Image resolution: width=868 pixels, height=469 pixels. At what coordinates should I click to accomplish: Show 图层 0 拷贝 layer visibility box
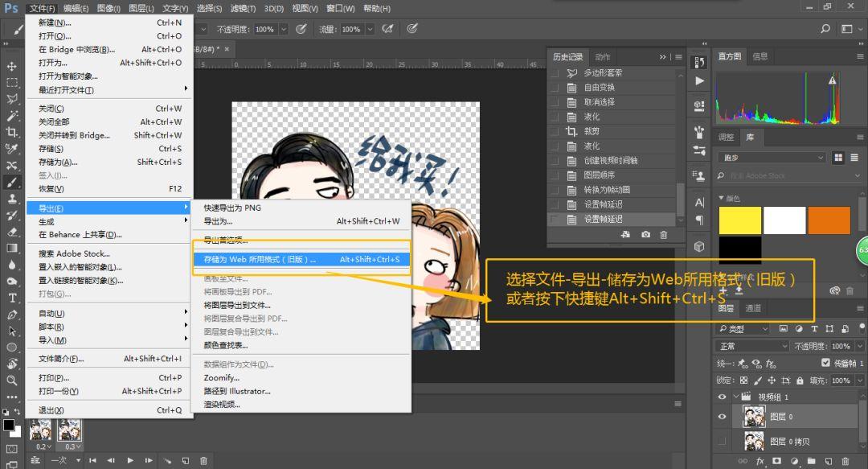[x=722, y=442]
